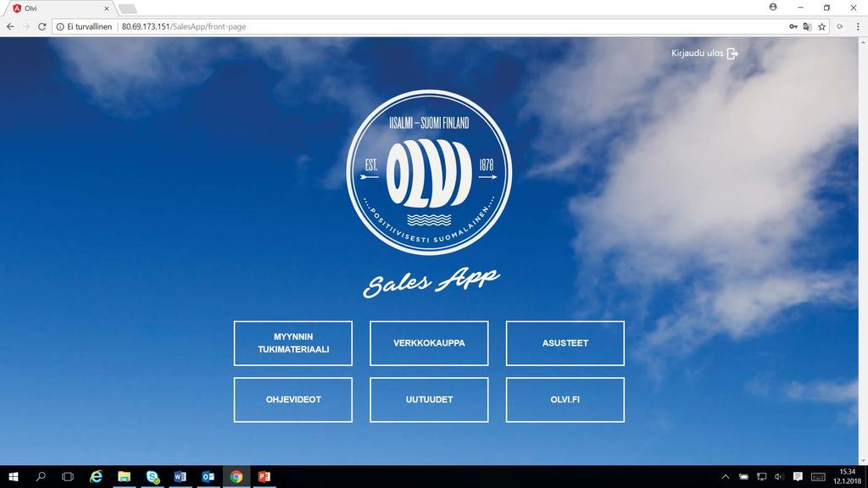Click the address bar URL field
The height and width of the screenshot is (488, 868).
pos(442,26)
